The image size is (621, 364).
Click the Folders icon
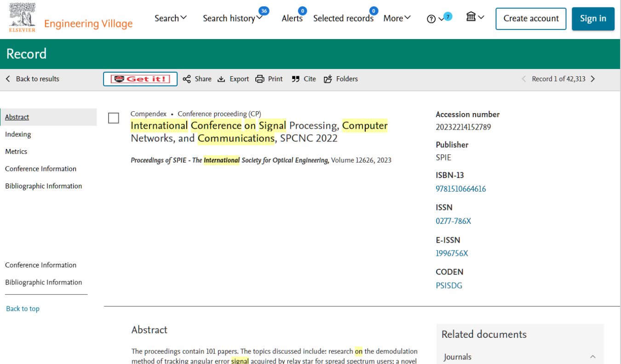tap(328, 79)
